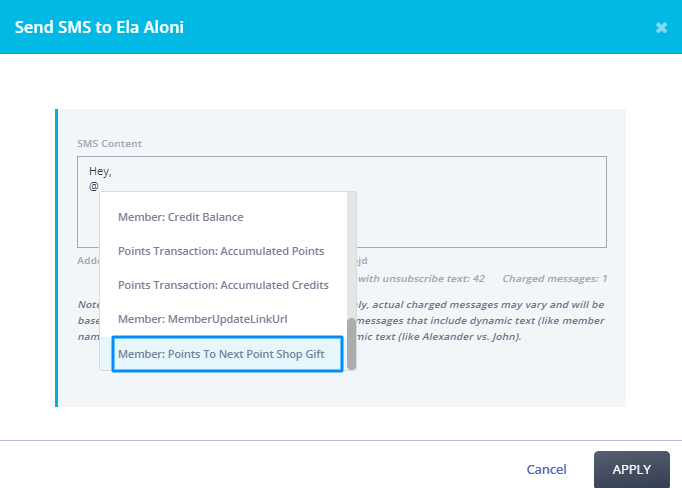Click the partially hidden label under the text area

88,261
